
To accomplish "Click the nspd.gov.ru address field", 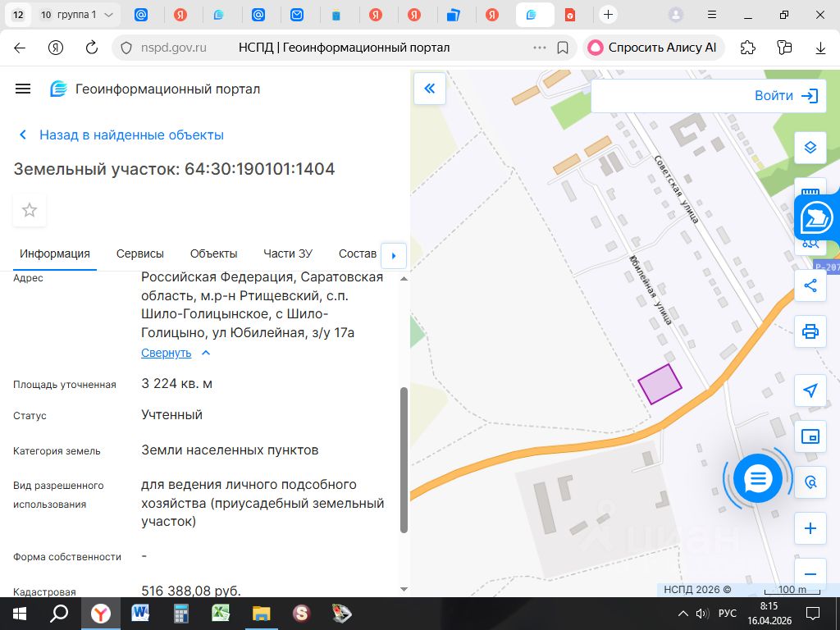I will pos(174,48).
